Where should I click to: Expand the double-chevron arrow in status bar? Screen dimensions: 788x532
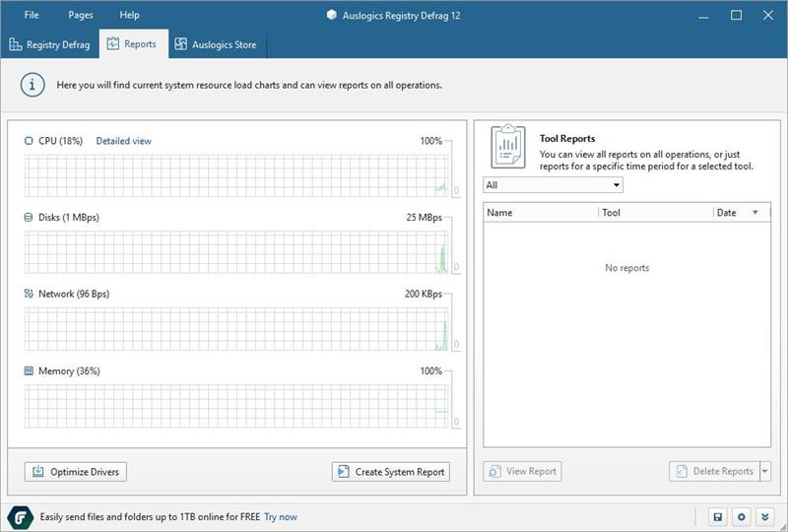[764, 516]
